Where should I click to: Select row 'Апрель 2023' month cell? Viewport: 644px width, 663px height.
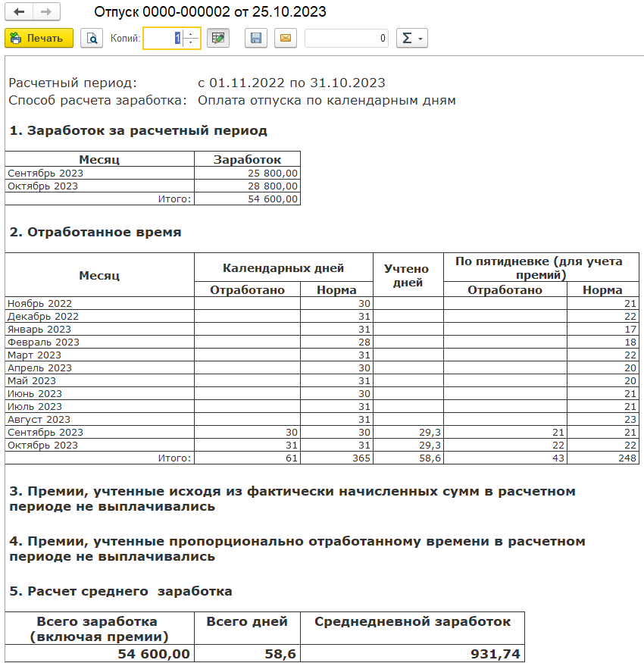[x=100, y=367]
